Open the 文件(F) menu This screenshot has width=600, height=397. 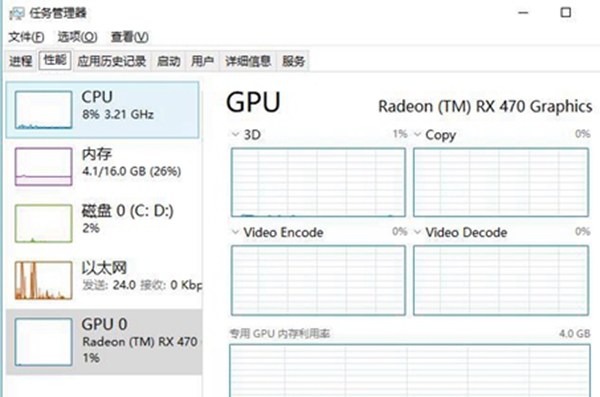click(x=26, y=37)
